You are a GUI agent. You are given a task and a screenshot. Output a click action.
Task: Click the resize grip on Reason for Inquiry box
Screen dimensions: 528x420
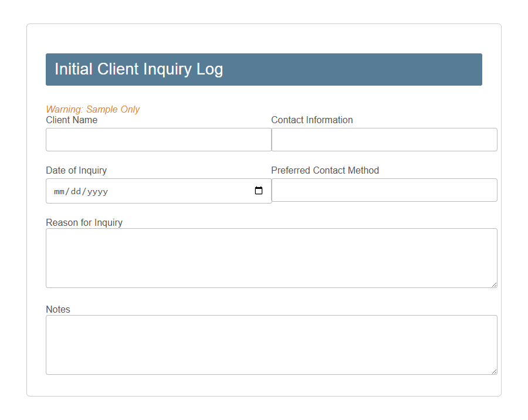pos(495,284)
